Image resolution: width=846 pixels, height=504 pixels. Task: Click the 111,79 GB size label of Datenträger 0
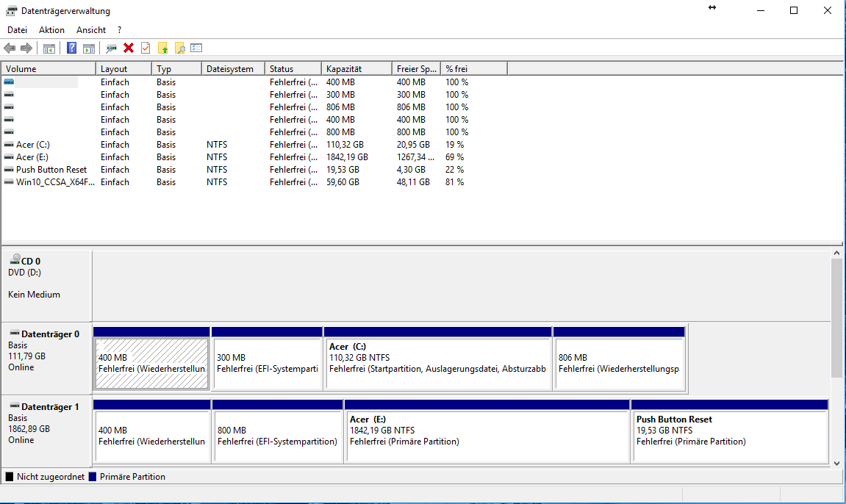pos(27,356)
